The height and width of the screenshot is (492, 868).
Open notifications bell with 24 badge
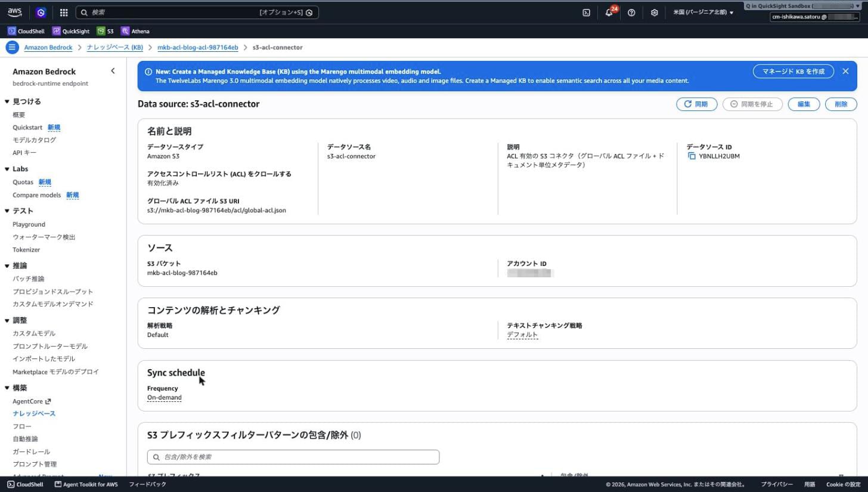pyautogui.click(x=609, y=12)
